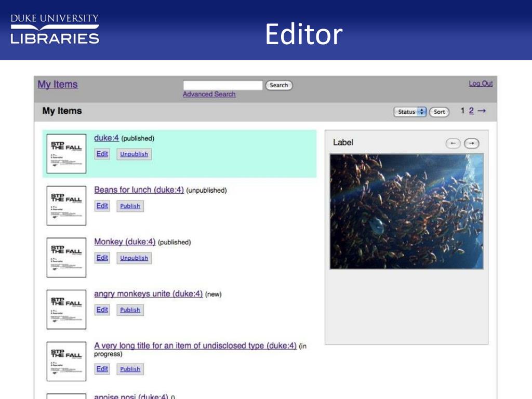
Task: Click the (published) status beside the top duke:4 item
Action: [138, 138]
